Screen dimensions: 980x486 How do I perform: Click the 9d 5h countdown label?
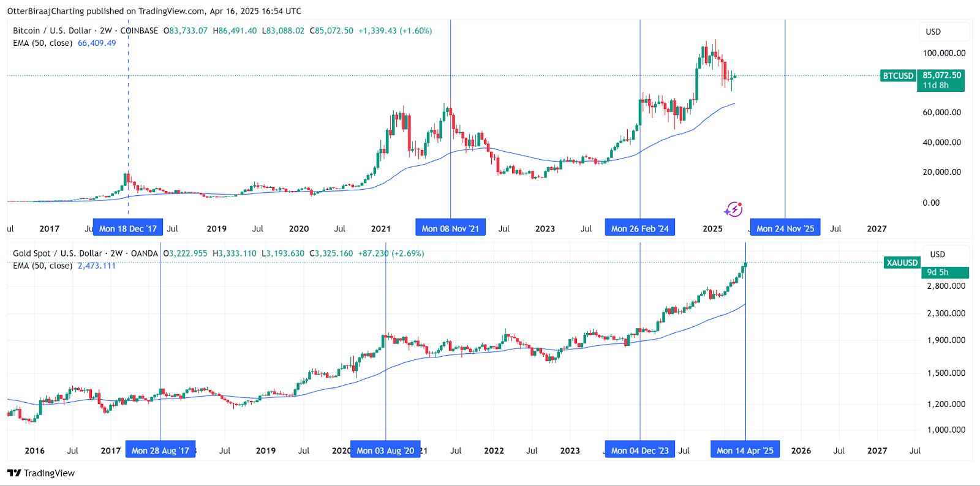938,272
